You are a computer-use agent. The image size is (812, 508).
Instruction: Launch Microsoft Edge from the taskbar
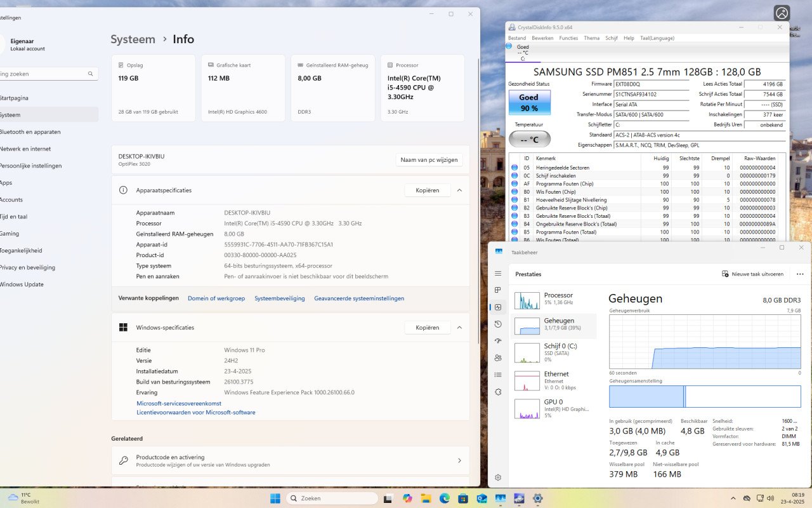(x=444, y=498)
